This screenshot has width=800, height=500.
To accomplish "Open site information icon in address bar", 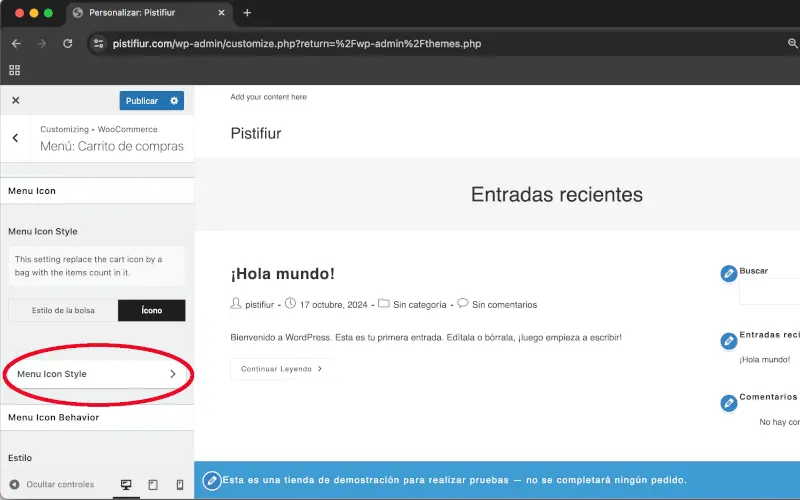I will tap(98, 44).
